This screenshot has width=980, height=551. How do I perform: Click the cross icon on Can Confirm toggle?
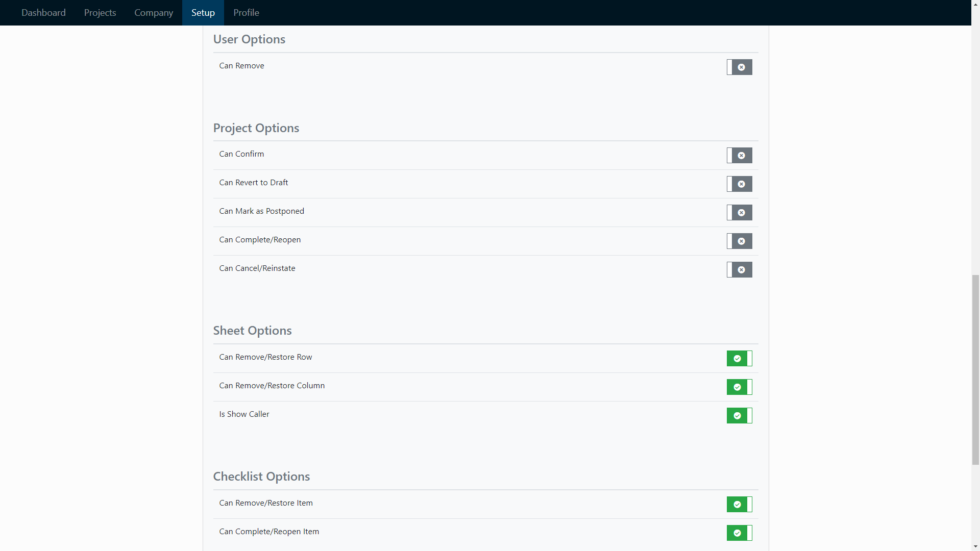pos(741,155)
